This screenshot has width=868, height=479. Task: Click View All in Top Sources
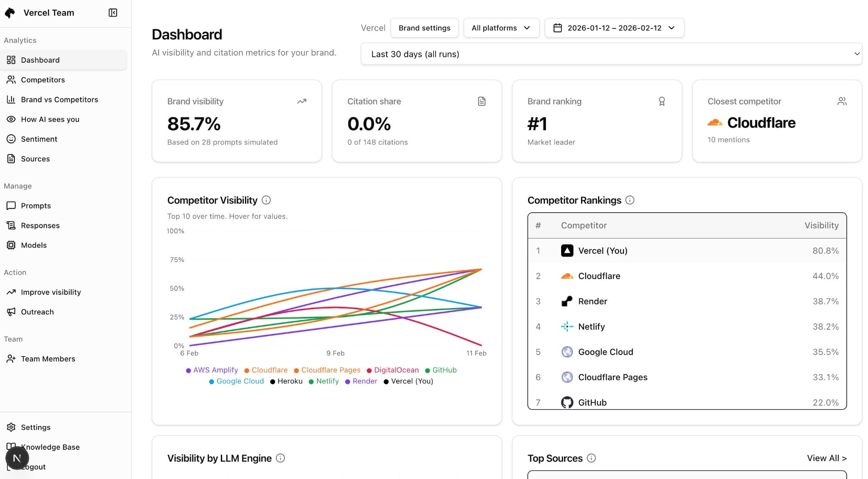(x=826, y=458)
